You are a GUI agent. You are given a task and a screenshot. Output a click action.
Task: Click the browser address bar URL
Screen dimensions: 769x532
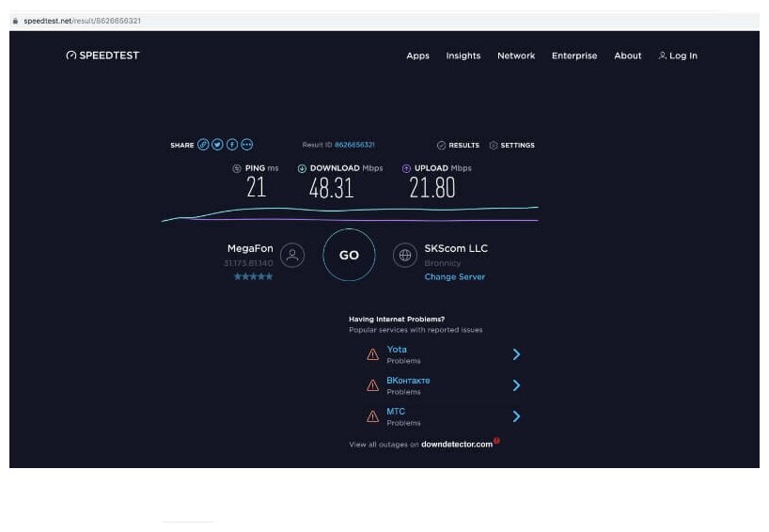click(x=83, y=21)
